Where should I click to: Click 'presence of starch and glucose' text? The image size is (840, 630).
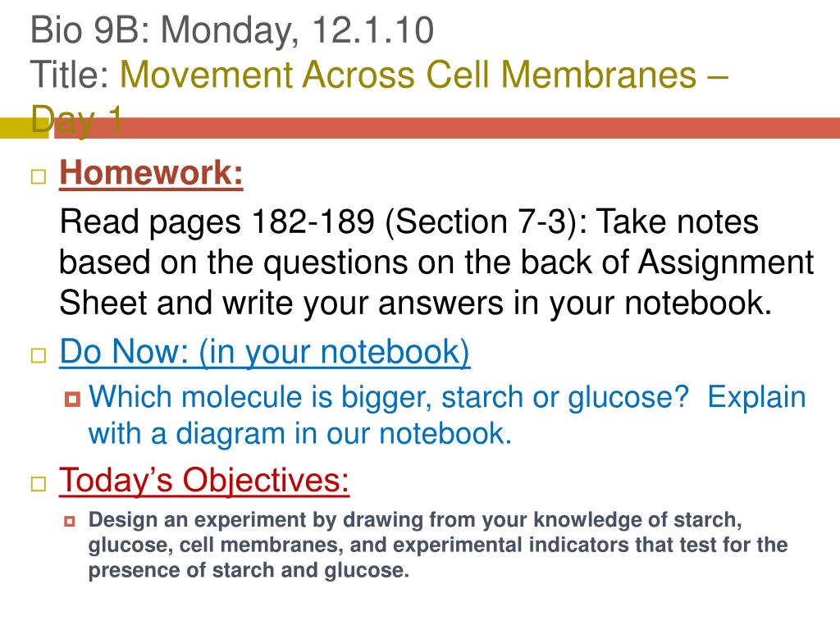pyautogui.click(x=249, y=570)
